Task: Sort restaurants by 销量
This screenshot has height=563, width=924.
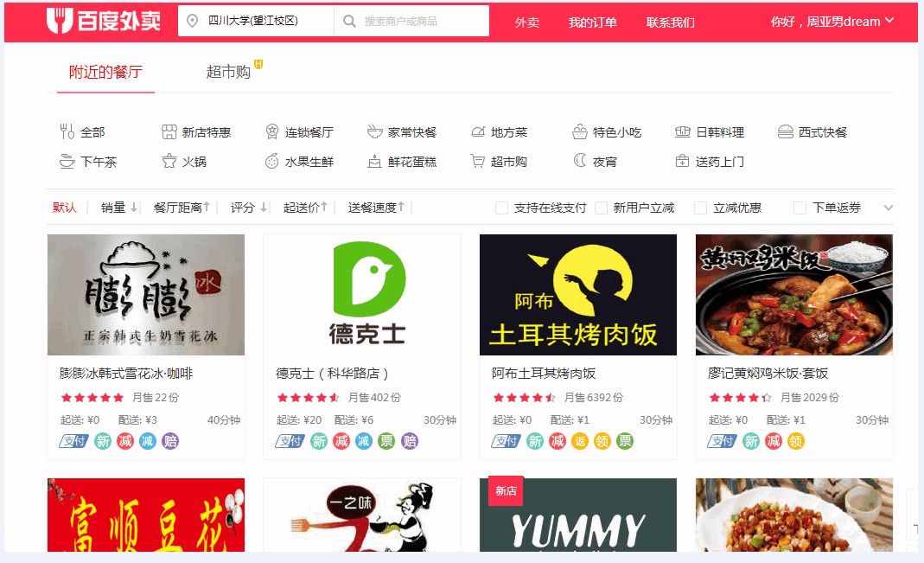Action: (118, 208)
